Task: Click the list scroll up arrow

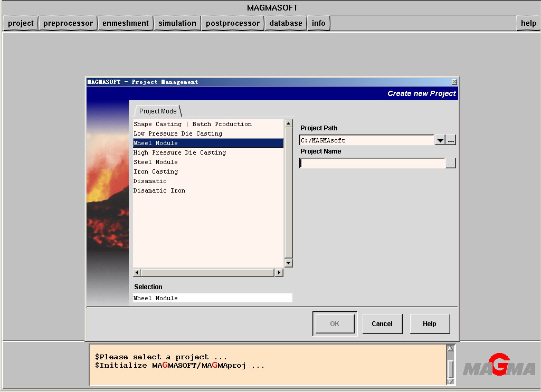Action: [288, 123]
